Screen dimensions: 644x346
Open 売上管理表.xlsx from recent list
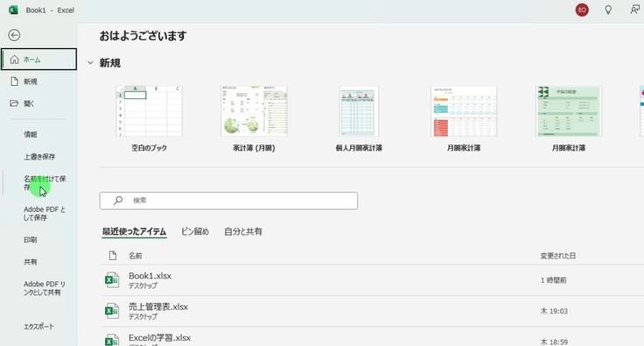point(158,307)
